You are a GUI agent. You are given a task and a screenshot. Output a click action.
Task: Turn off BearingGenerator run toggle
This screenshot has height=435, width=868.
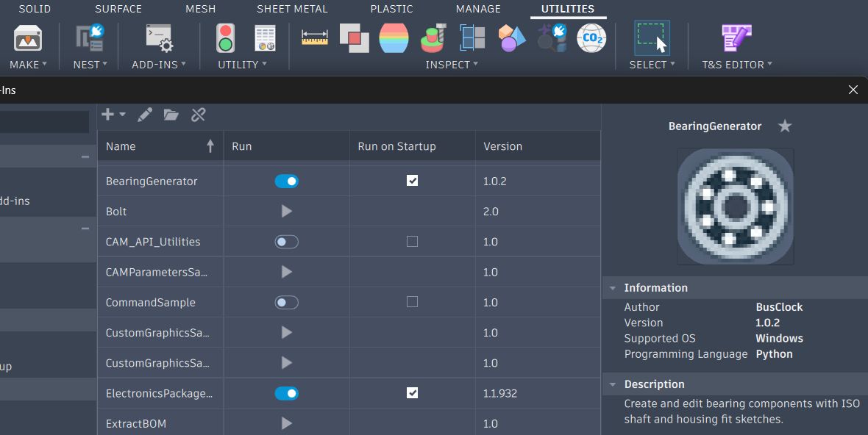tap(286, 181)
